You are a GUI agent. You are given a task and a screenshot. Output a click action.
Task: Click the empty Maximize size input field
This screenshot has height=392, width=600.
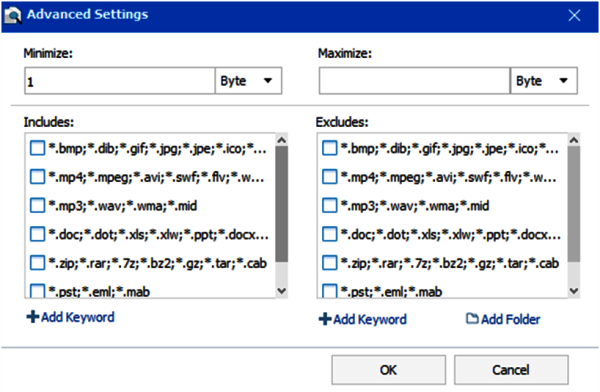pos(414,81)
